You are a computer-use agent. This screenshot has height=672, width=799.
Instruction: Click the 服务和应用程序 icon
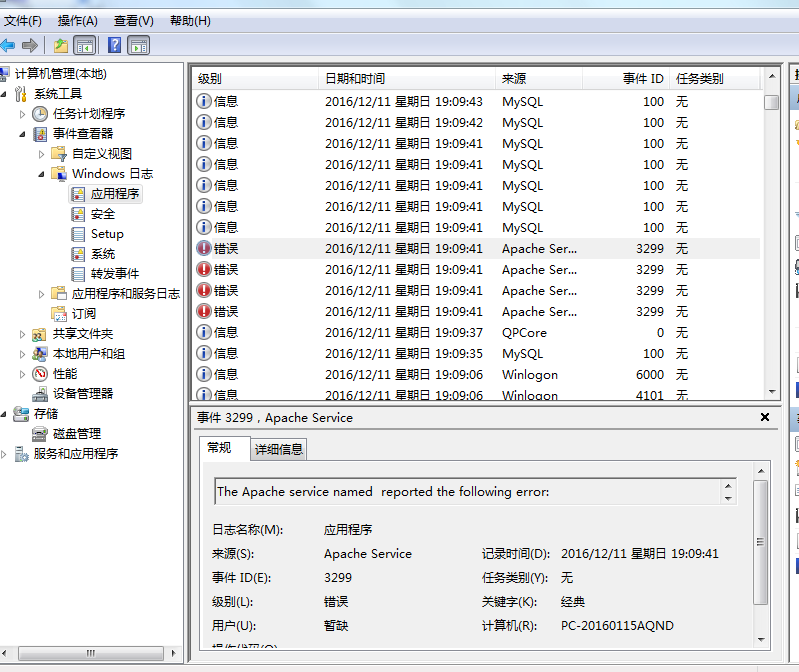pos(21,454)
